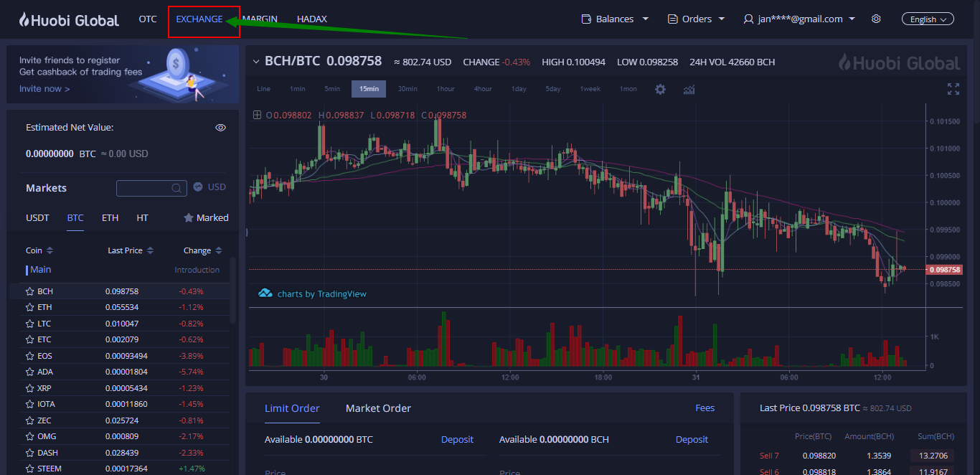Viewport: 980px width, 475px height.
Task: Click search magnifier in Markets box
Action: (176, 188)
